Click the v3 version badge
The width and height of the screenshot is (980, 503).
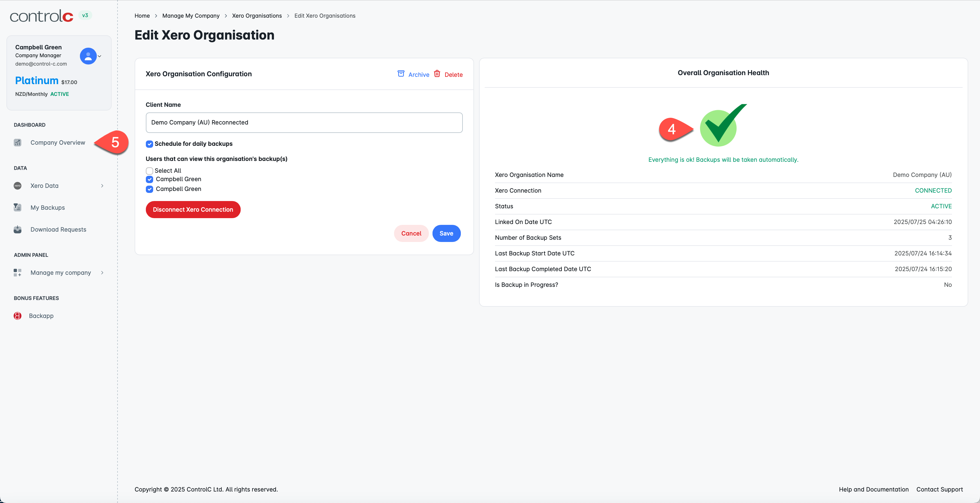[85, 16]
